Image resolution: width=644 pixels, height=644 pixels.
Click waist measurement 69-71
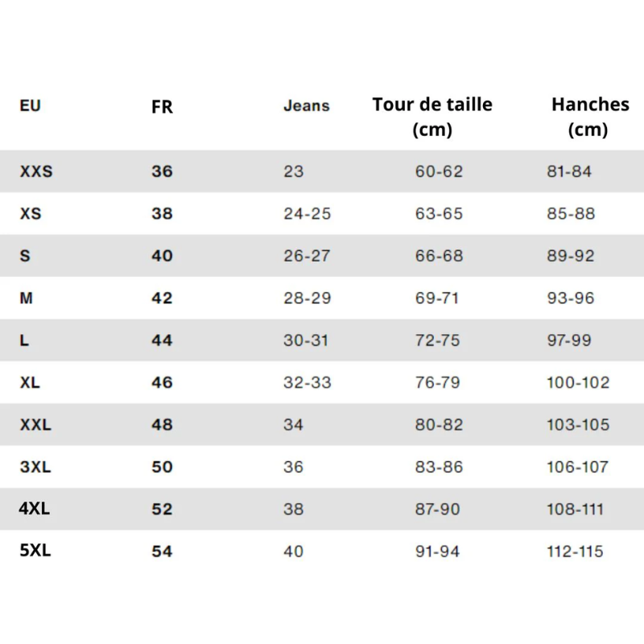coord(437,298)
